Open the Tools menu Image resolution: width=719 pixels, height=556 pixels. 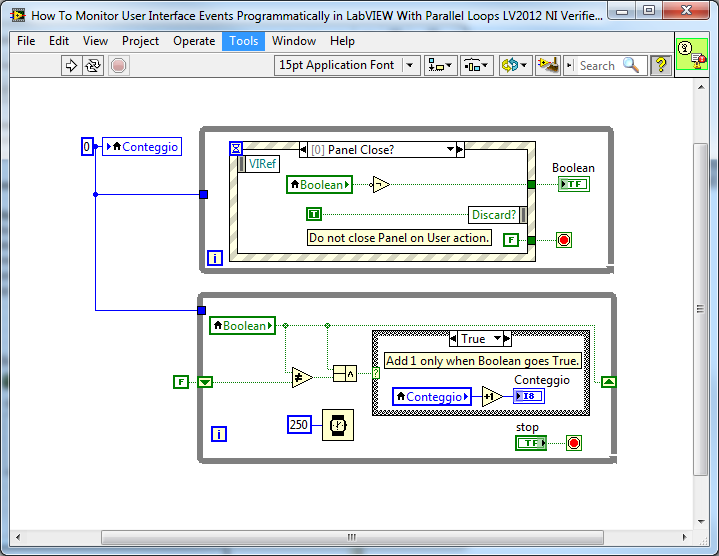pyautogui.click(x=243, y=41)
